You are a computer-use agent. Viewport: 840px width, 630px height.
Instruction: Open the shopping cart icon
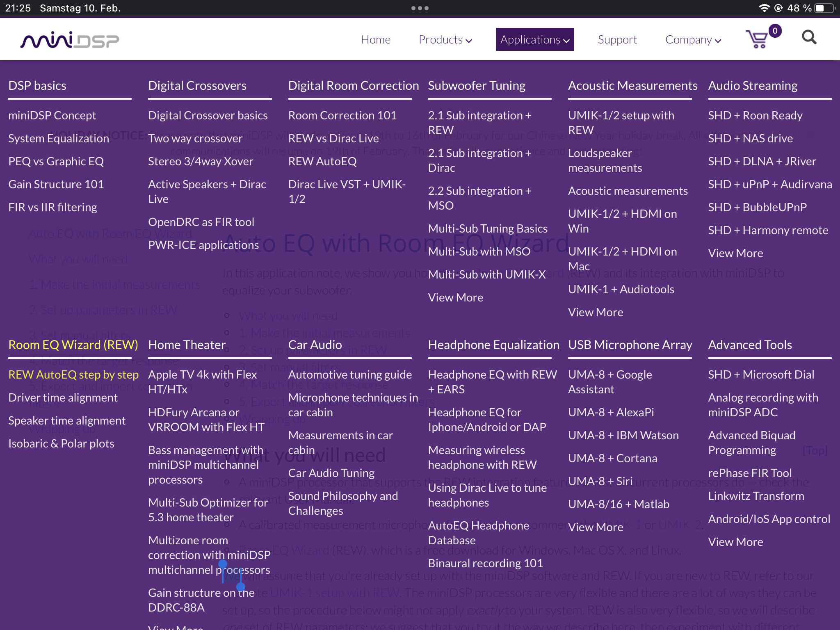(758, 39)
